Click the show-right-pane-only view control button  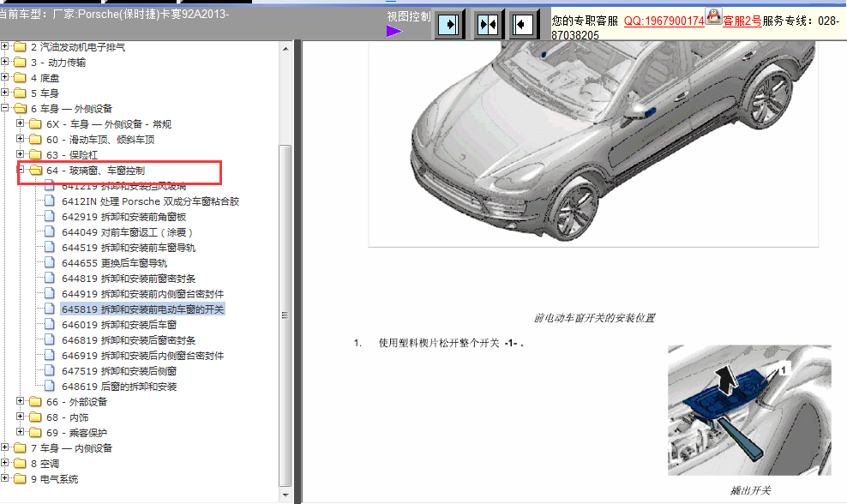(449, 25)
